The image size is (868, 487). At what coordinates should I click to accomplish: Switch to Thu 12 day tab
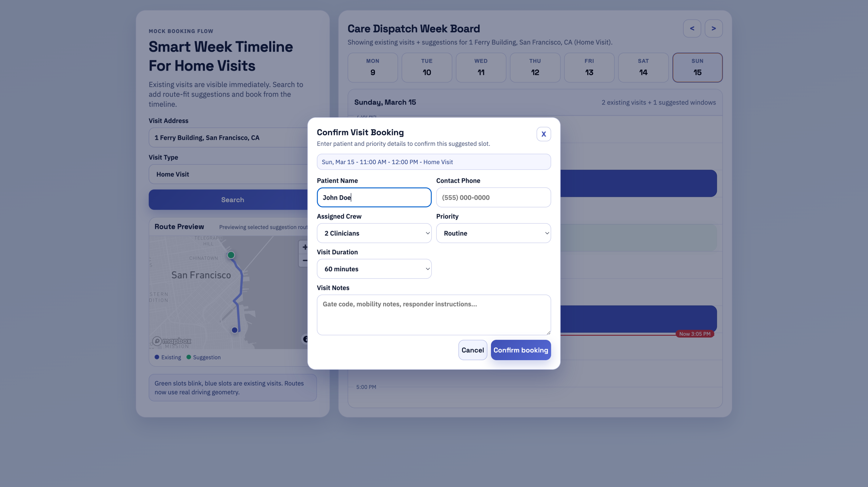tap(535, 67)
